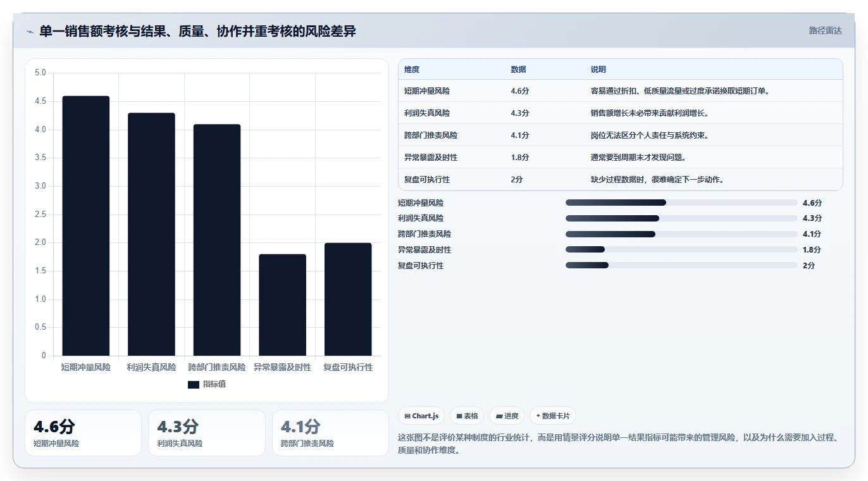This screenshot has width=868, height=481.
Task: Click the 2分 progress bar for 复盘可执行性
Action: click(x=681, y=266)
